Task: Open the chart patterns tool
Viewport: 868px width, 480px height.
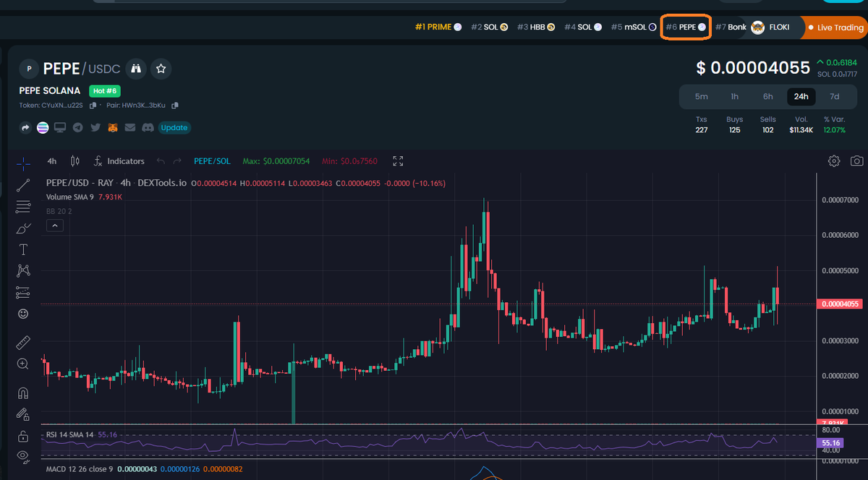Action: click(23, 271)
